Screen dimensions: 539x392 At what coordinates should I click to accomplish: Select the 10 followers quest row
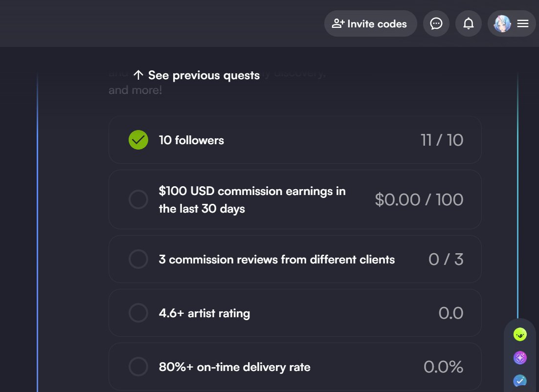click(295, 140)
